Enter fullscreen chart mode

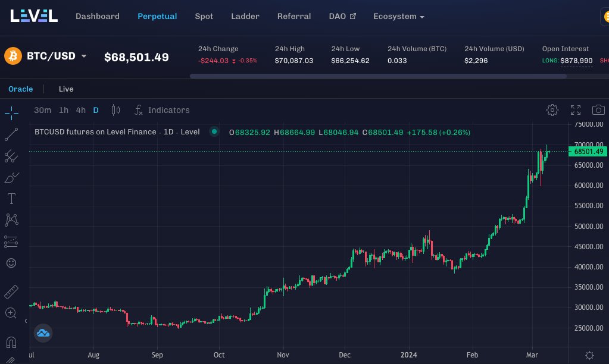tap(576, 110)
